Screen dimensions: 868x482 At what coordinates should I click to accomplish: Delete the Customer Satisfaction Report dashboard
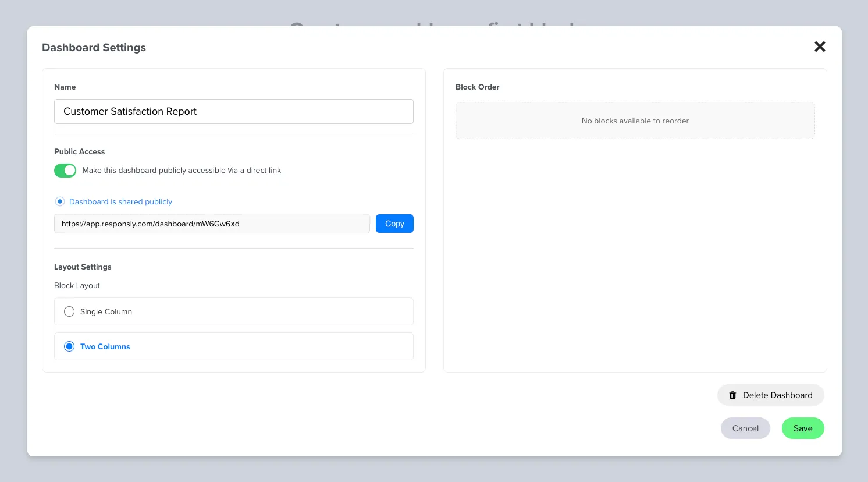click(771, 395)
